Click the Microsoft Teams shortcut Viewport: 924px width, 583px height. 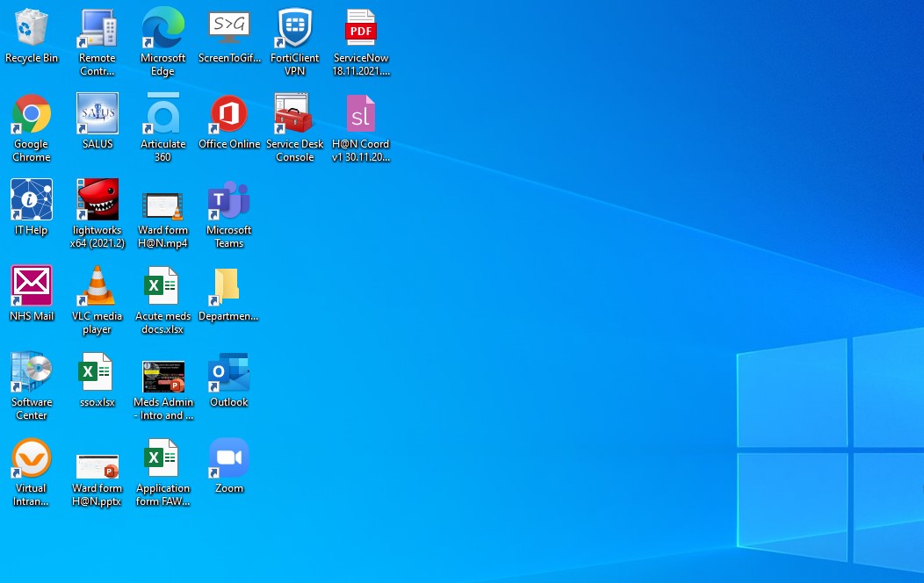tap(229, 199)
